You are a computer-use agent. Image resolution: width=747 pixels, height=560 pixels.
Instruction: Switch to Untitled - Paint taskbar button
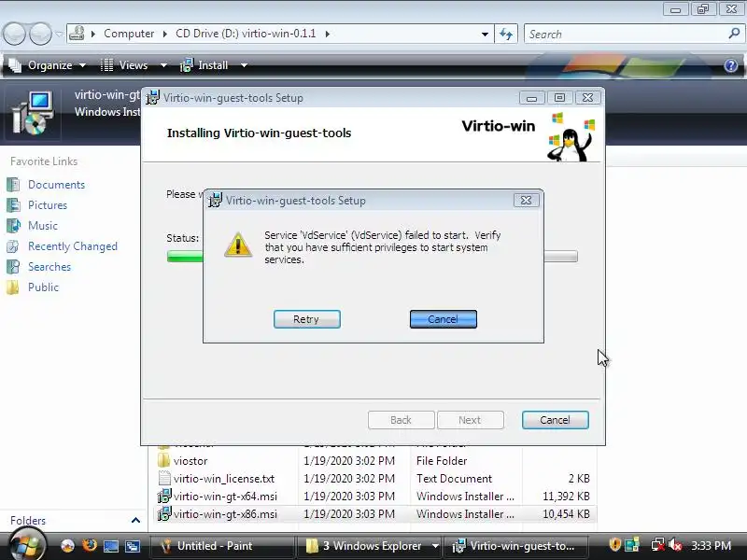(222, 546)
